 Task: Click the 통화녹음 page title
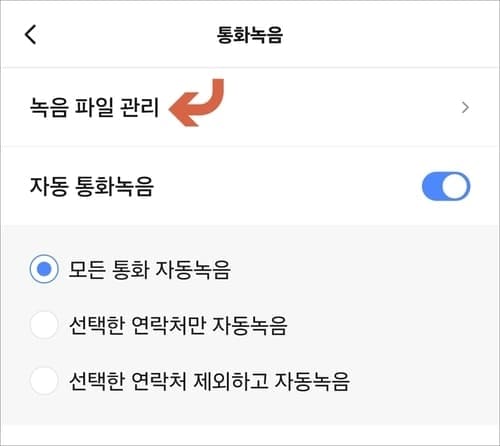point(250,35)
